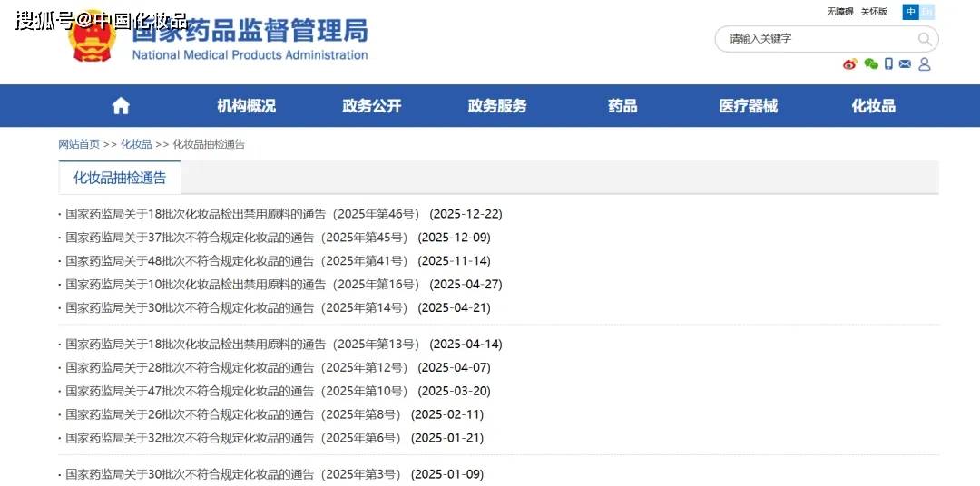Open the 机构概况 navigation menu
This screenshot has height=486, width=980.
[x=246, y=106]
